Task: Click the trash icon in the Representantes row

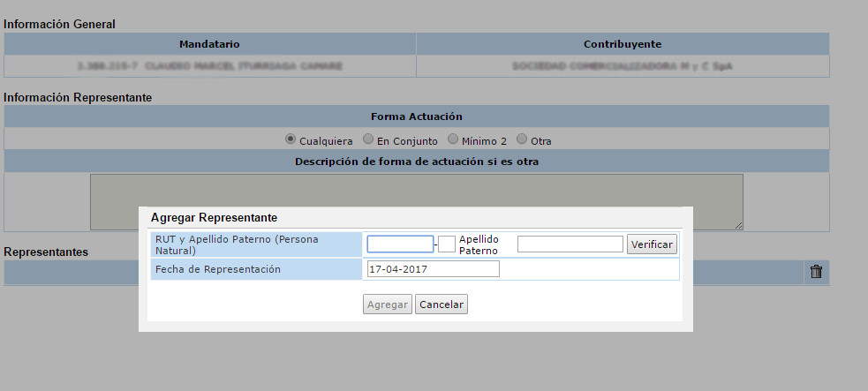Action: point(816,272)
